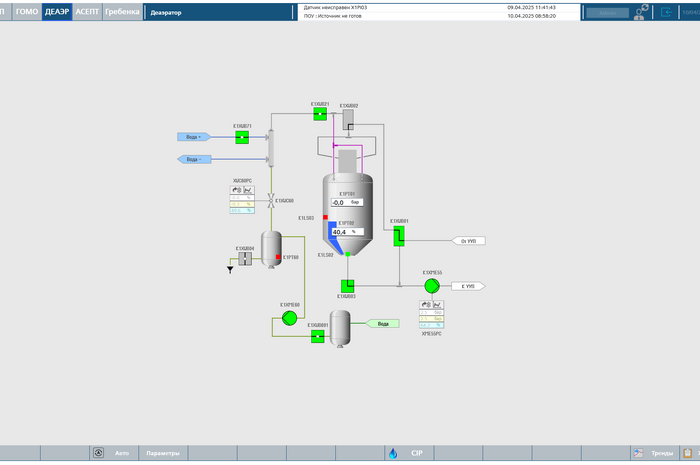The height and width of the screenshot is (465, 700).
Task: Open the CIP section with droplet icon
Action: point(408,453)
